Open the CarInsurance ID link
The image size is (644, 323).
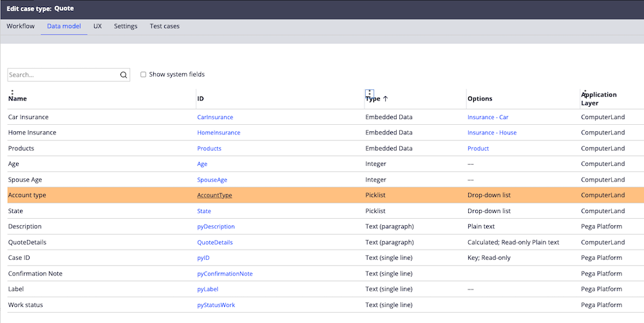[215, 117]
